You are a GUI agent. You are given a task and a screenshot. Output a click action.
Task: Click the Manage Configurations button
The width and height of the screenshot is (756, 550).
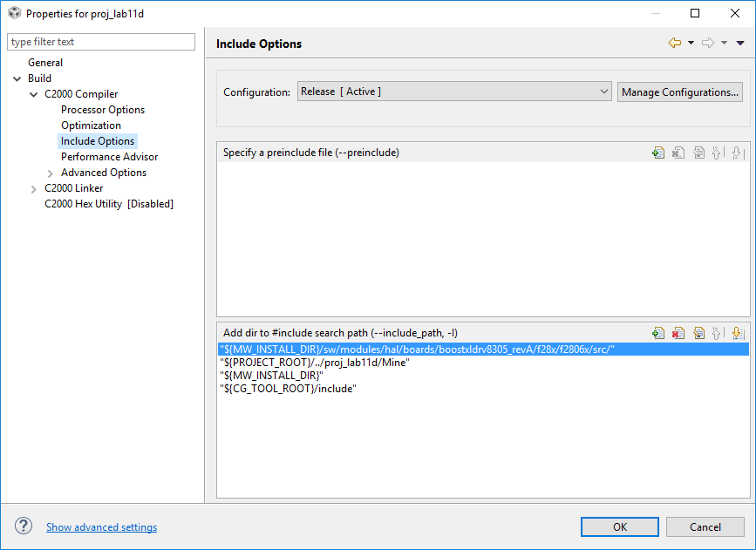[680, 92]
